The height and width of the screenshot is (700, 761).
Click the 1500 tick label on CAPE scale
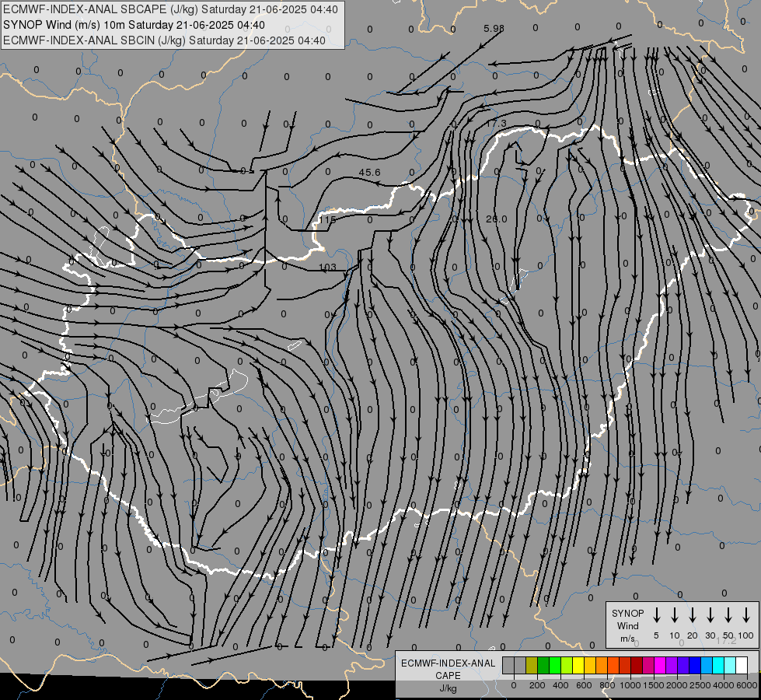click(654, 685)
